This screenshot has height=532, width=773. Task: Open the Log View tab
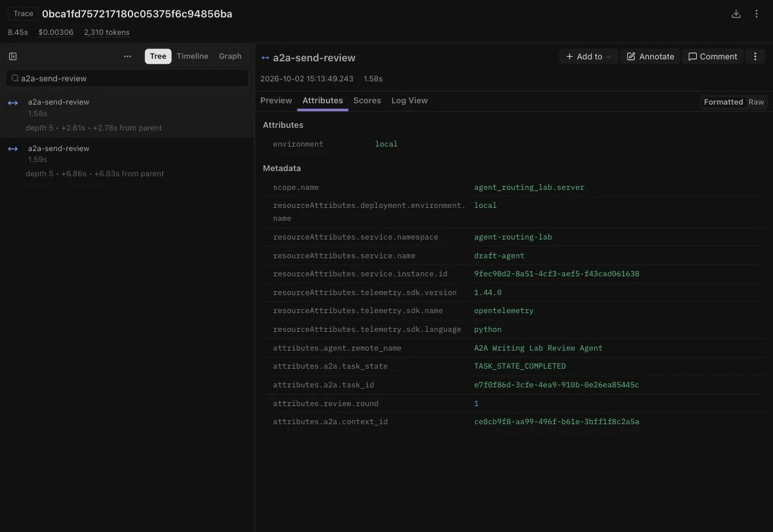pyautogui.click(x=409, y=101)
